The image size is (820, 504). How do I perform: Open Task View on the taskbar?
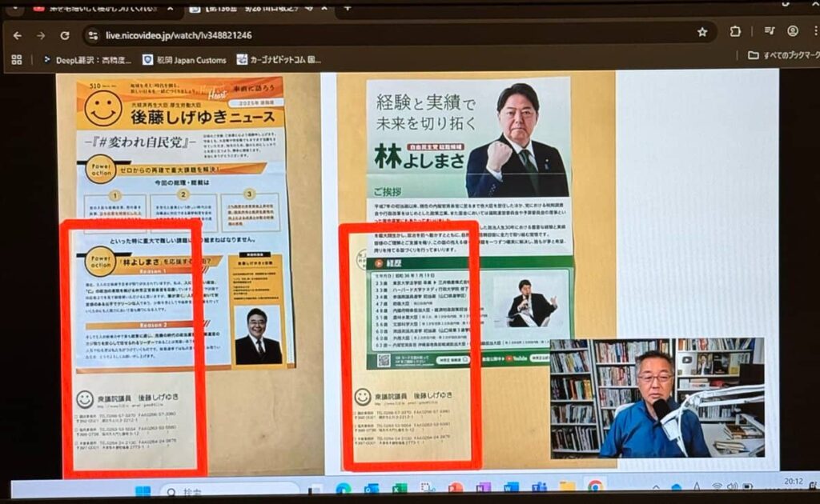(x=314, y=490)
